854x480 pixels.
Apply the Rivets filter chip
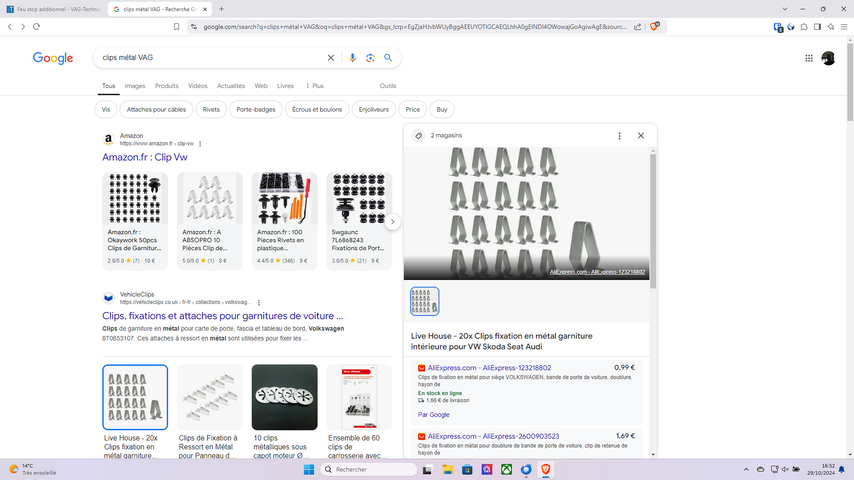pyautogui.click(x=211, y=110)
